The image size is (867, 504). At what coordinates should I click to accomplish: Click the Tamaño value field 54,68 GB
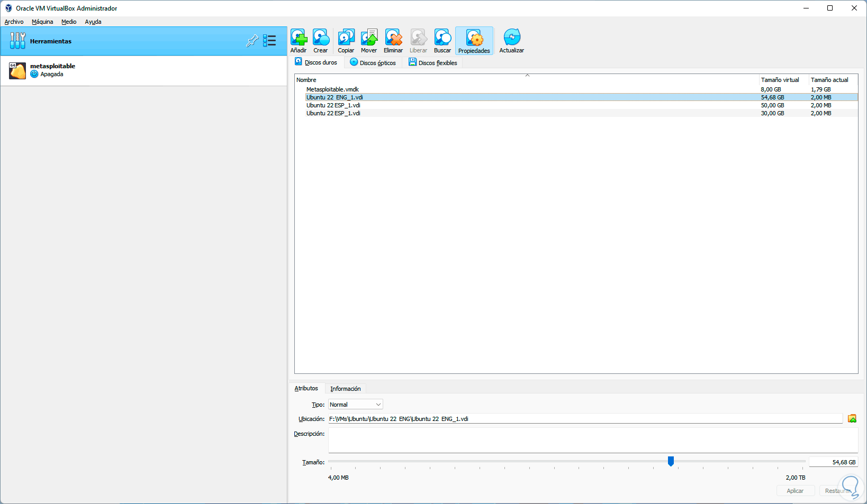(834, 462)
